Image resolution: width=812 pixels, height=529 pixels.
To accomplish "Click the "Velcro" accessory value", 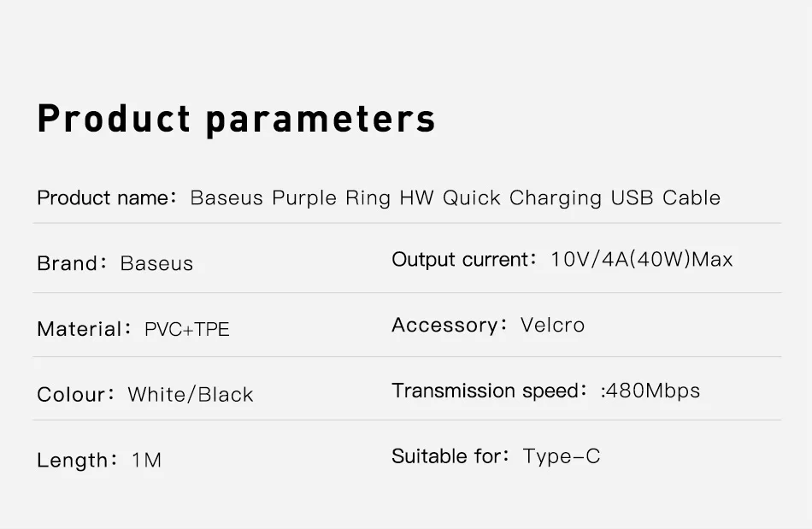I will pos(552,325).
